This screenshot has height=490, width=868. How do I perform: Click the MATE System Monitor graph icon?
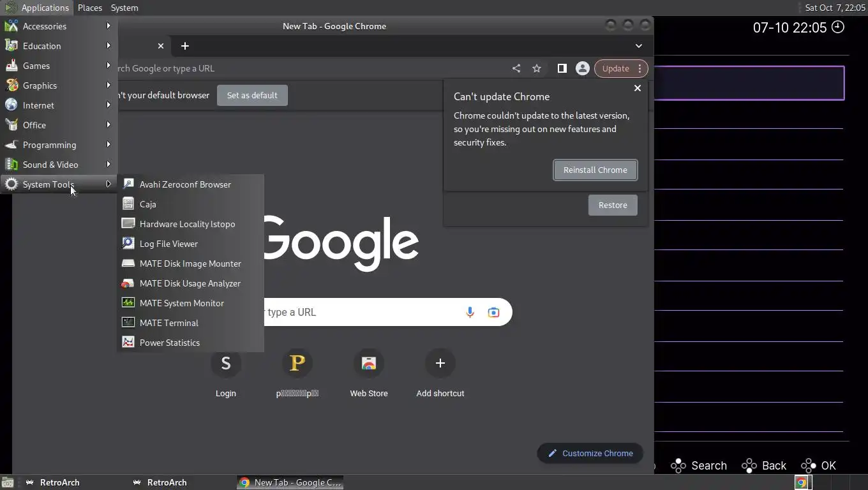pos(128,303)
